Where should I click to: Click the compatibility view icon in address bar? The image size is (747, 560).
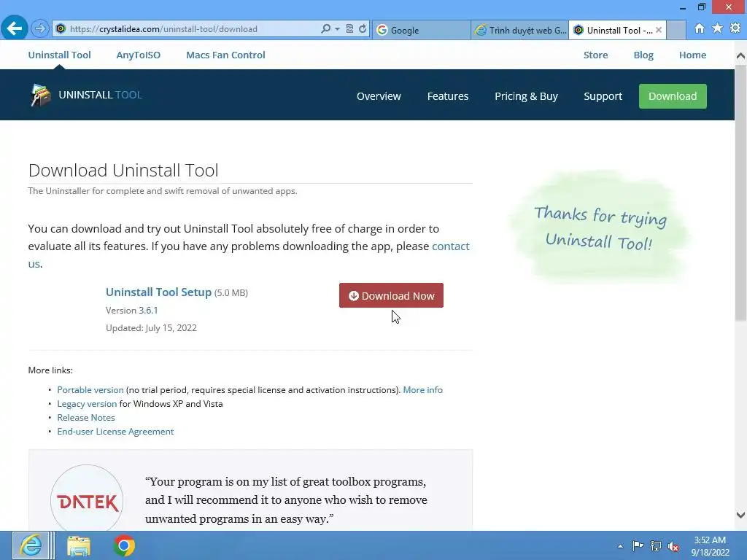(x=349, y=28)
